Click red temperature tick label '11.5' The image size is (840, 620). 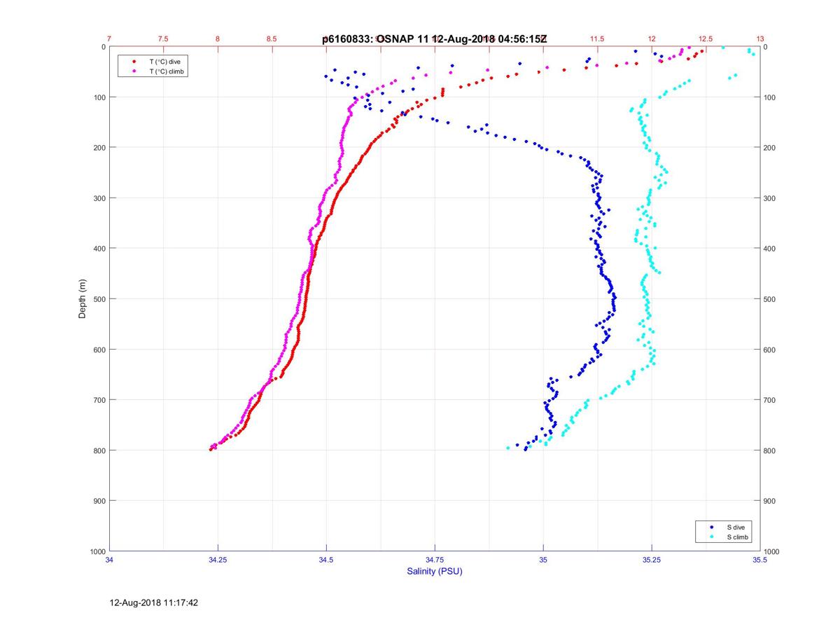597,39
